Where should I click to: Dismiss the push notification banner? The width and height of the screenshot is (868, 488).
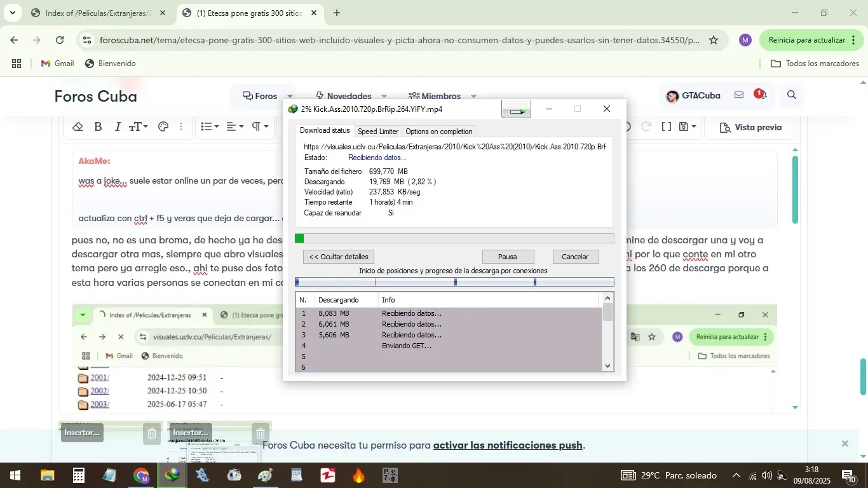click(x=845, y=444)
